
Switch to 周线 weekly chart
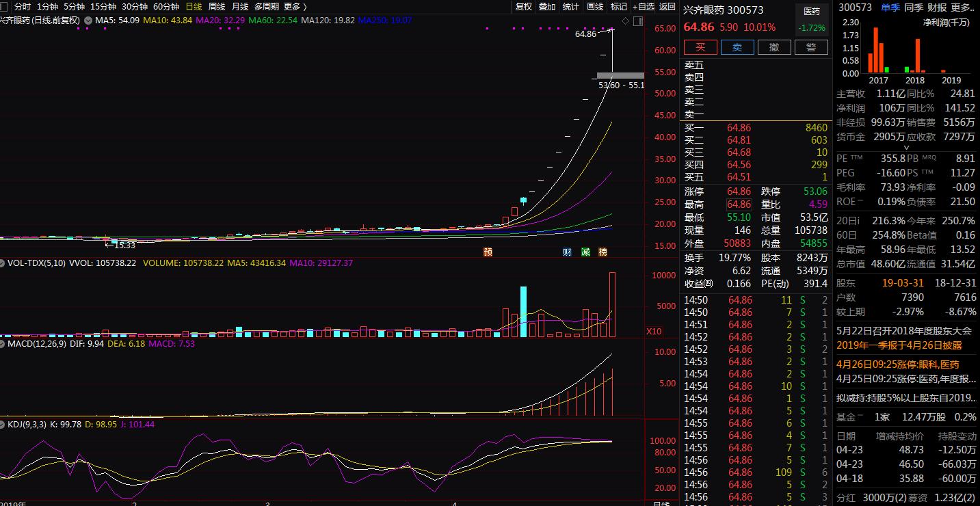(216, 7)
